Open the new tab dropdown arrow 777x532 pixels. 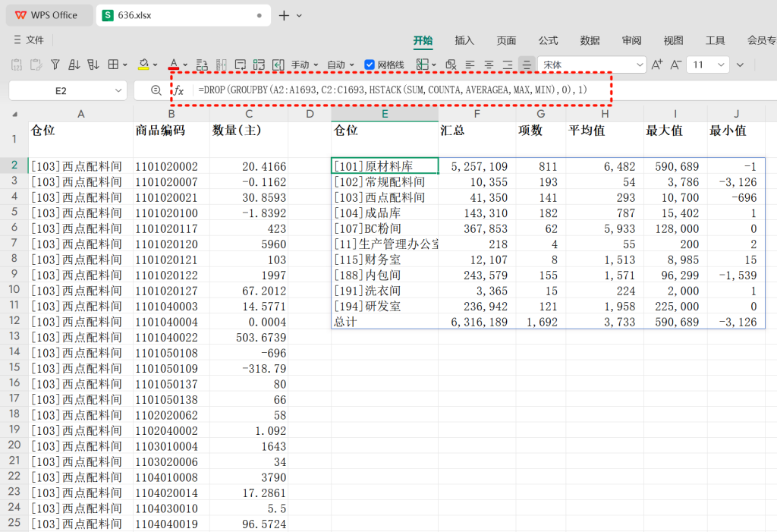click(299, 16)
